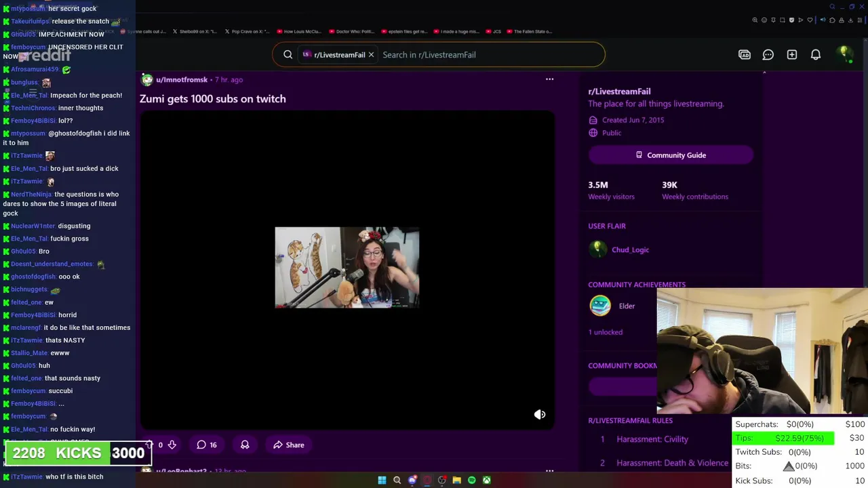Image resolution: width=868 pixels, height=488 pixels.
Task: Open the three-dot menu on Zumi post
Action: coord(549,79)
